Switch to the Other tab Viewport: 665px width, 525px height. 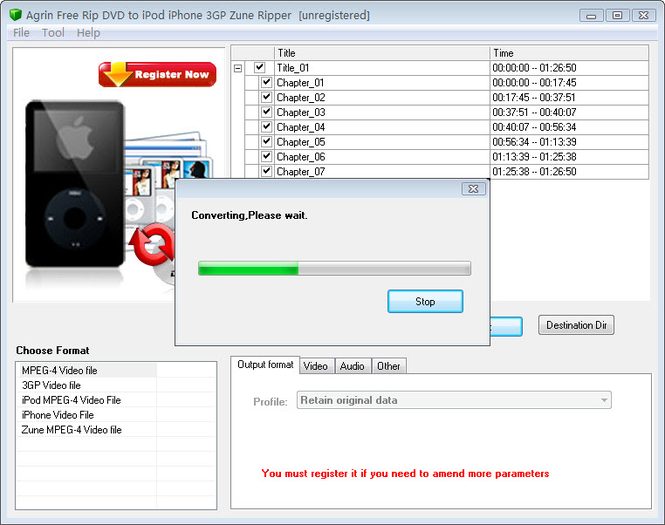tap(388, 366)
